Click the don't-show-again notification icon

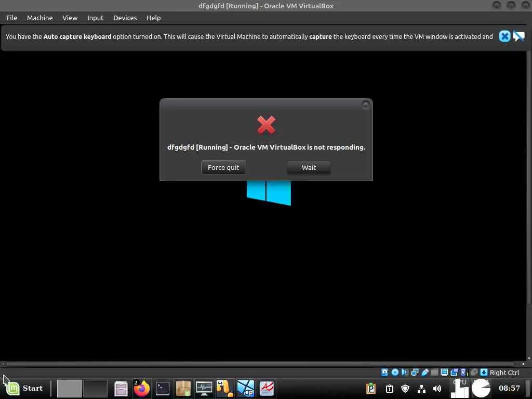518,36
